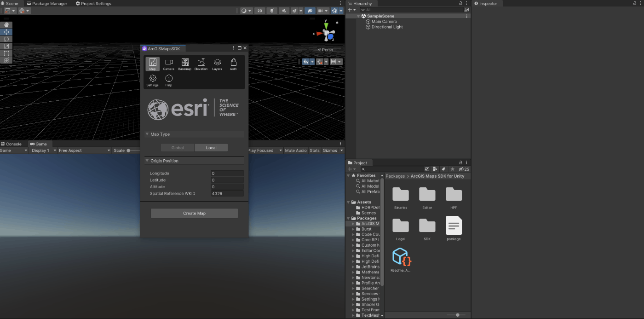Open the Display 1 dropdown
Screen dimensions: 644x319
point(44,151)
